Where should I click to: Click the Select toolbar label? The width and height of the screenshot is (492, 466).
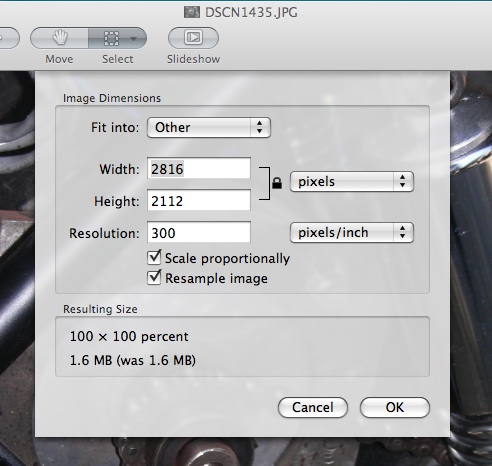tap(118, 59)
